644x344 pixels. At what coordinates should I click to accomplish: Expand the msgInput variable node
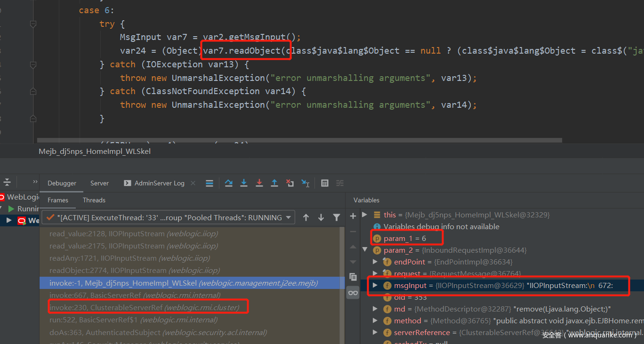(x=375, y=285)
